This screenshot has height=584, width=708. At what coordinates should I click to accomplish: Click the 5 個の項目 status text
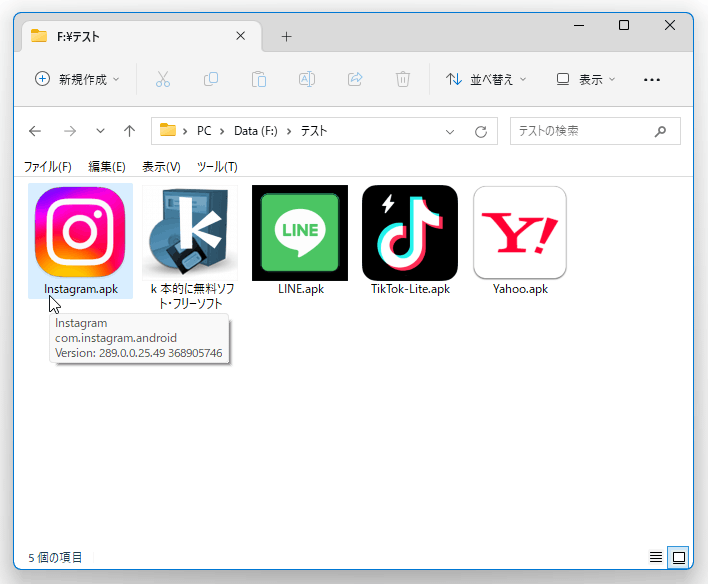55,557
